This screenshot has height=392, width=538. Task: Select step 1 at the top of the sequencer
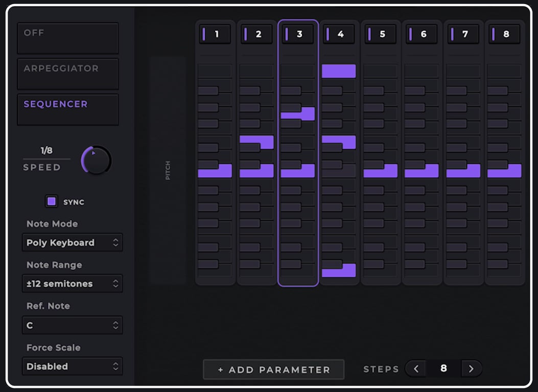(215, 34)
